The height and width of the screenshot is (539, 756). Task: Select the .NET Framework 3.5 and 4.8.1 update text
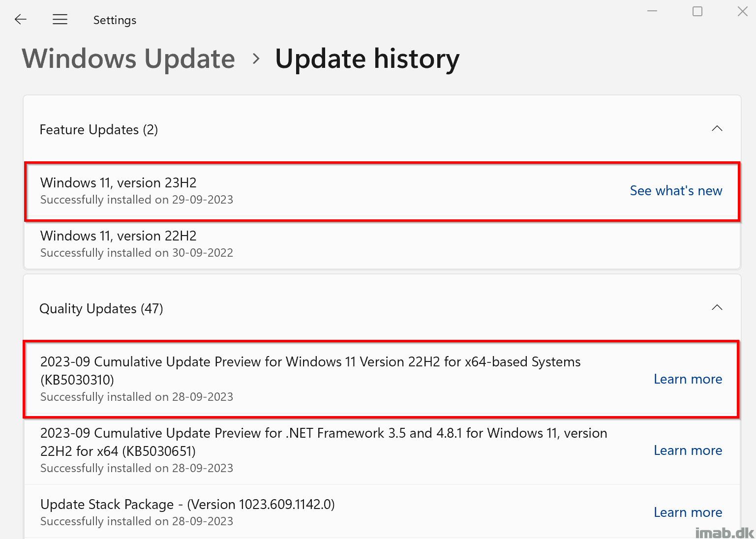coord(324,442)
